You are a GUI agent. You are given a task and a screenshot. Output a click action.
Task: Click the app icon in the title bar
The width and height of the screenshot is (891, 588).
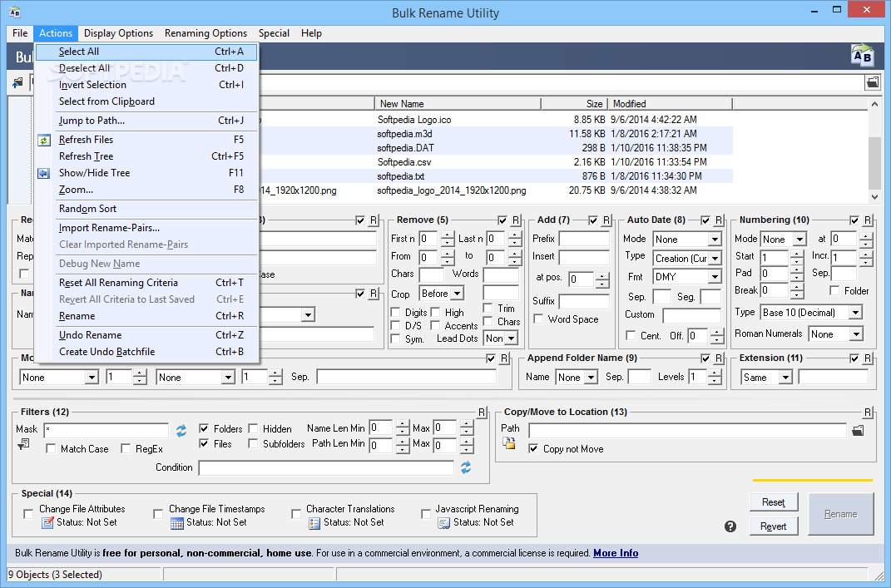point(15,12)
